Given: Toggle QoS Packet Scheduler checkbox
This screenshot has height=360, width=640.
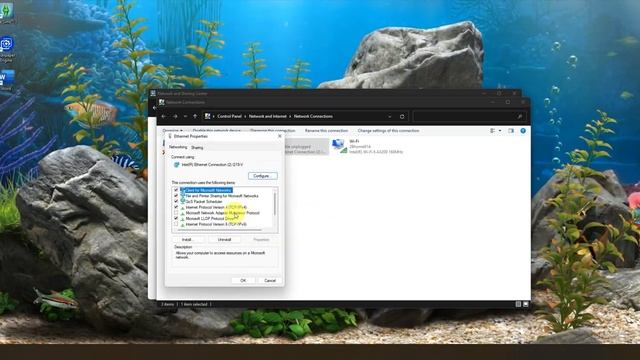Looking at the screenshot, I should (x=176, y=202).
